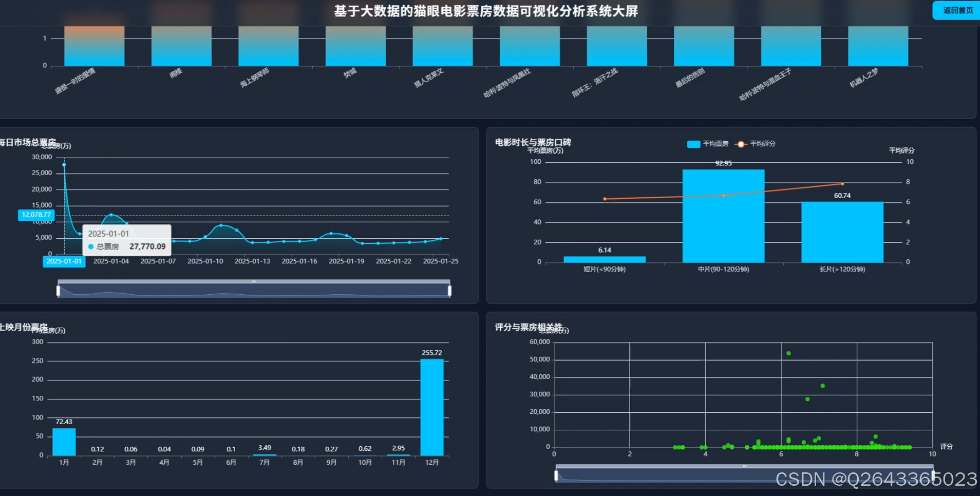Click the 1月 bar labeled 72.43

coord(64,442)
